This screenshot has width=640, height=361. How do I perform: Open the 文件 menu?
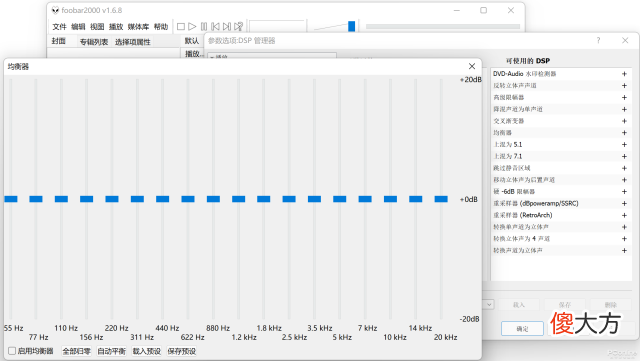tap(59, 27)
